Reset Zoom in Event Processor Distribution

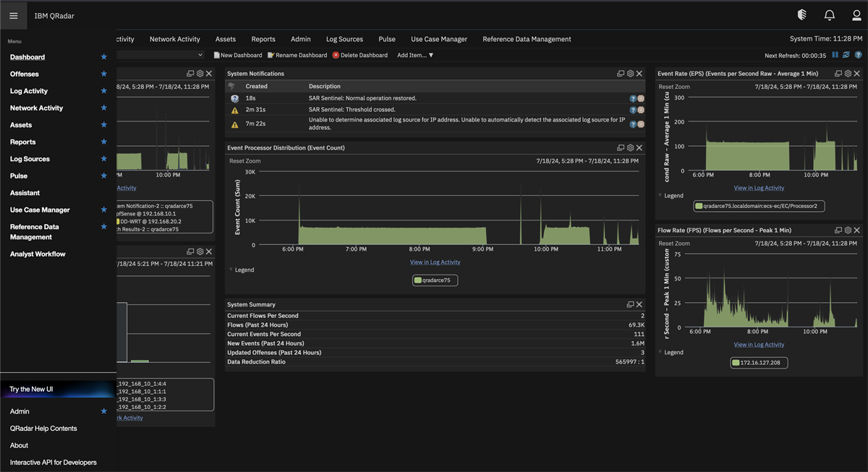click(245, 161)
